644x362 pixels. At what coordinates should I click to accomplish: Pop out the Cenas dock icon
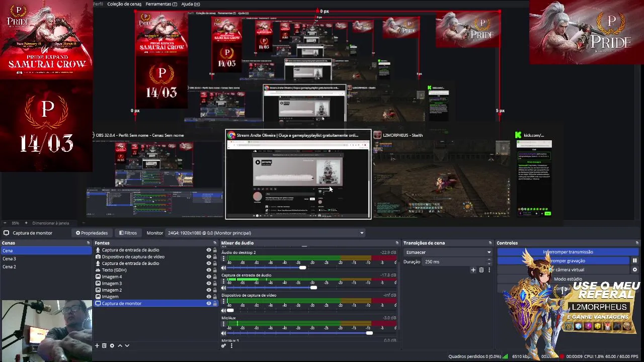[x=88, y=243]
